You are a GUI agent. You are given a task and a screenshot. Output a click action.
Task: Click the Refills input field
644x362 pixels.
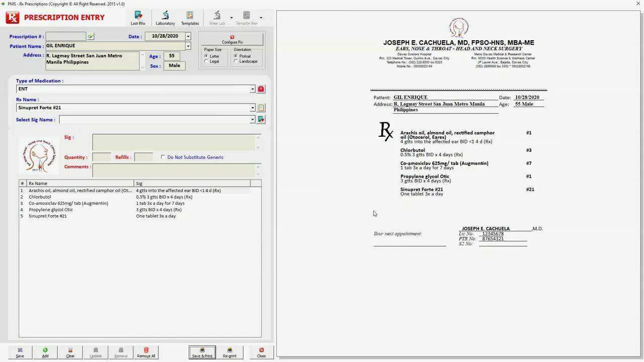(143, 157)
